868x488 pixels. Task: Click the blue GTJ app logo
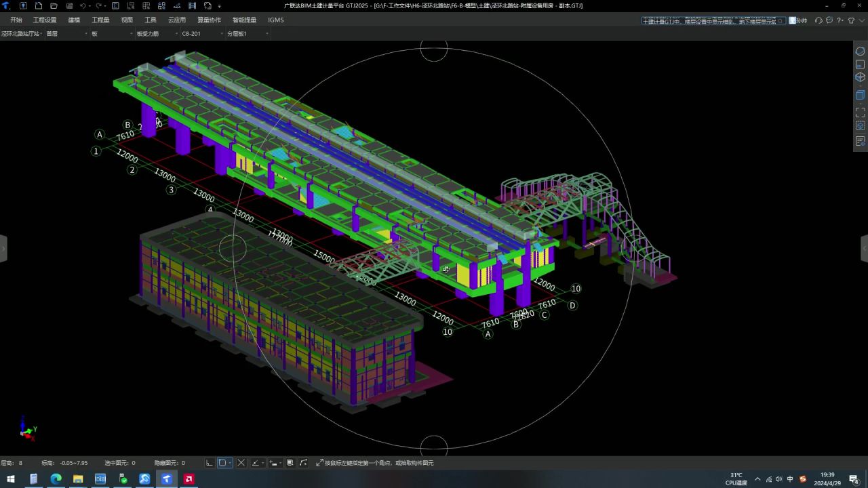pyautogui.click(x=6, y=5)
